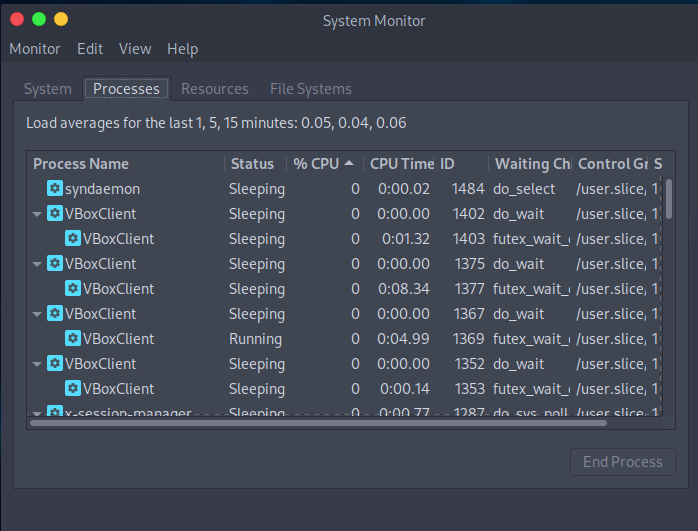The image size is (698, 531).
Task: Click do_select waiting channel cell
Action: pyautogui.click(x=524, y=189)
